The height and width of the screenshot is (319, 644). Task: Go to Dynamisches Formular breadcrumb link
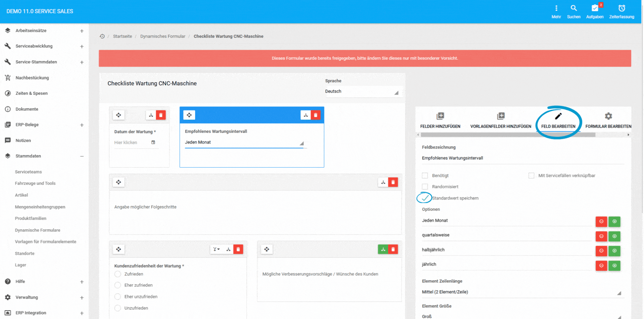(x=163, y=36)
